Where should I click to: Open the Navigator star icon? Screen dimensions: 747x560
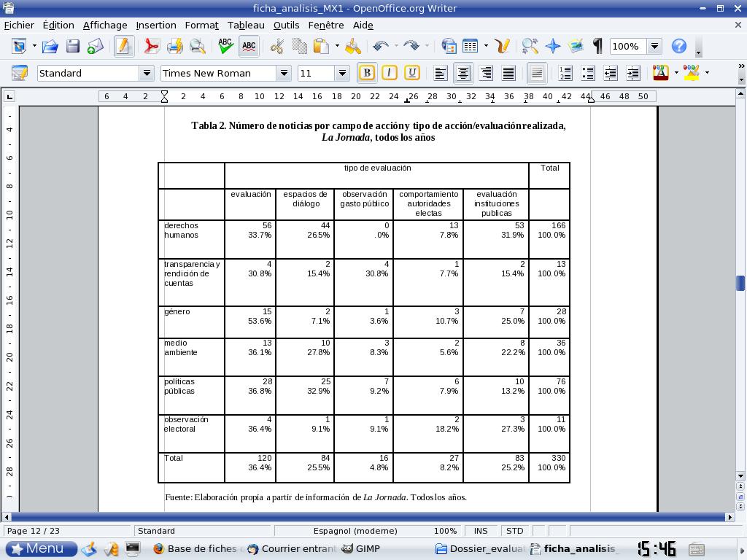(553, 47)
